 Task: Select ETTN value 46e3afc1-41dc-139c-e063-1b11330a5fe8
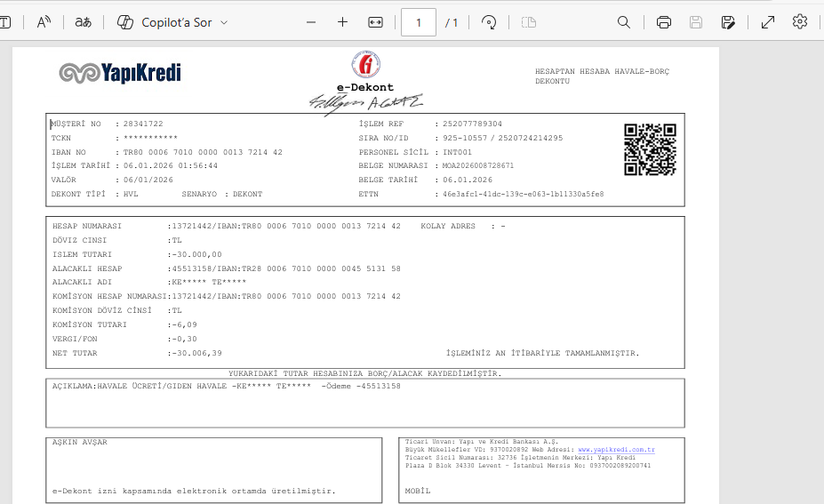[523, 194]
